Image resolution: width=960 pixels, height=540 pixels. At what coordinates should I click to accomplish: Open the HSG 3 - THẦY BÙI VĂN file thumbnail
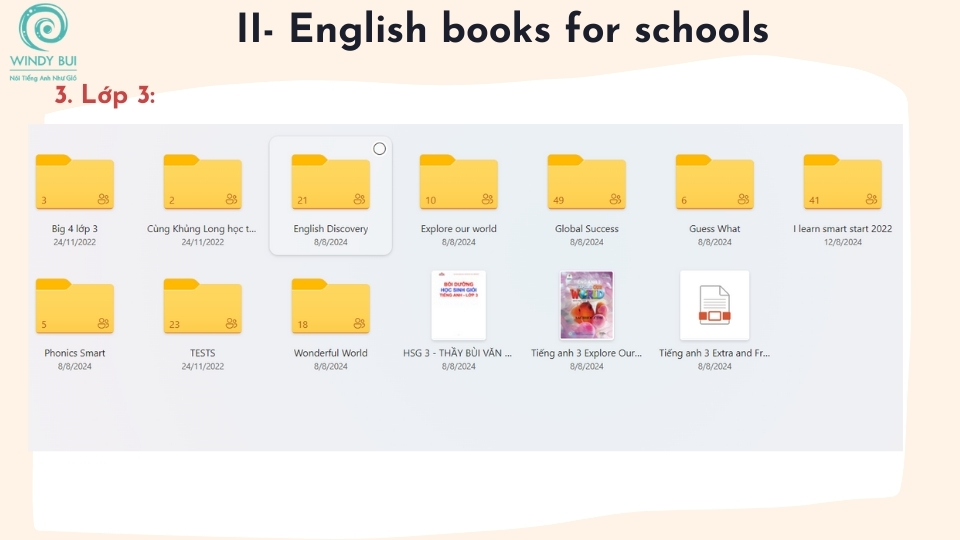pyautogui.click(x=459, y=305)
